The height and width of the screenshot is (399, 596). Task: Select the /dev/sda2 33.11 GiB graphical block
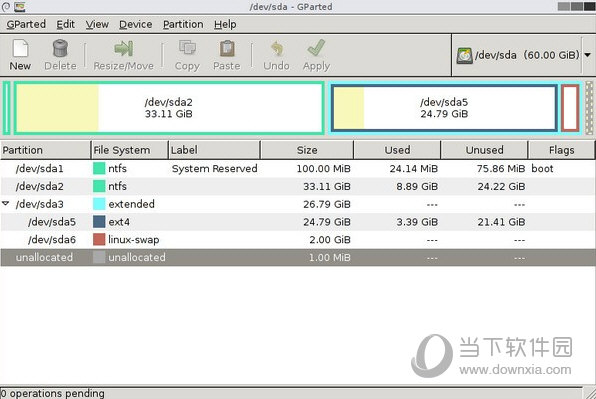click(169, 108)
